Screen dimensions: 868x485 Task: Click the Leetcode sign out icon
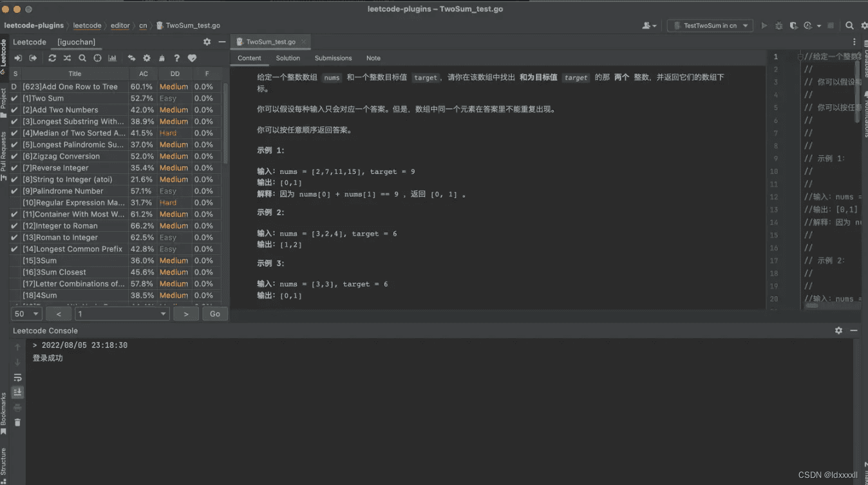(x=33, y=58)
